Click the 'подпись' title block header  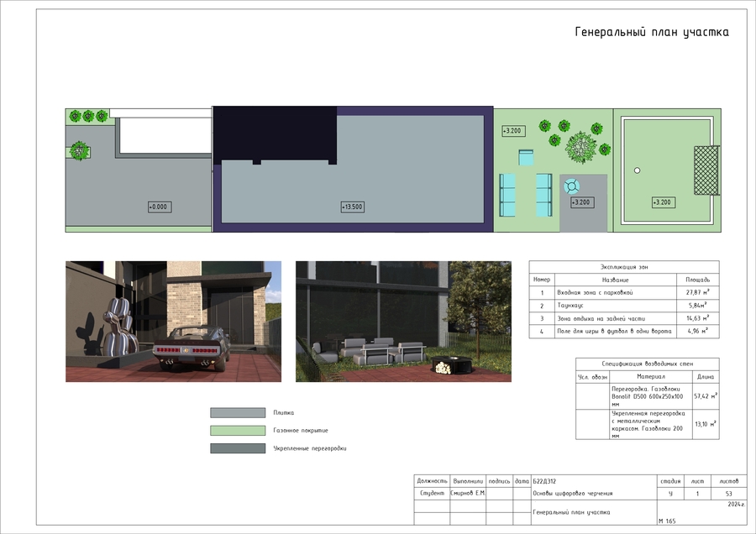click(x=499, y=481)
